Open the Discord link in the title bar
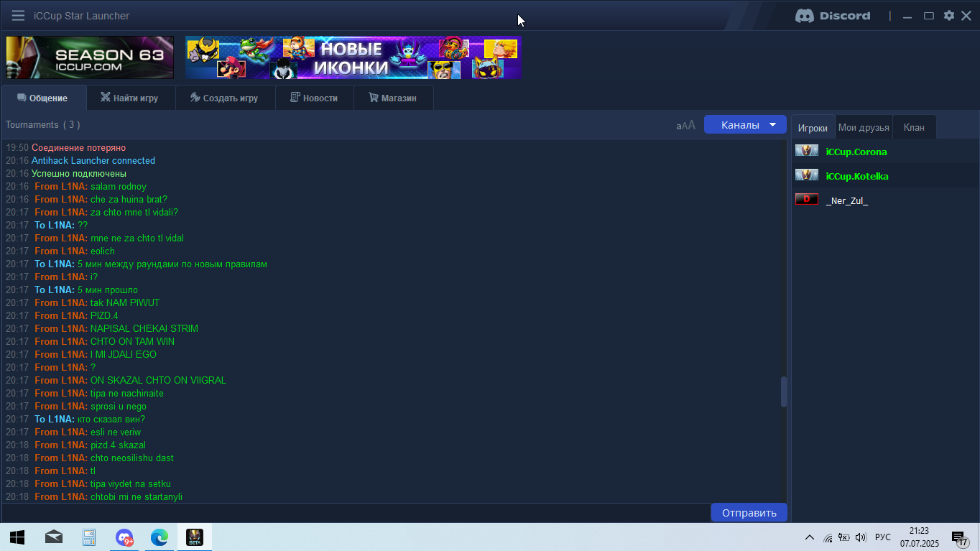Screen dimensions: 980x551 (x=833, y=16)
